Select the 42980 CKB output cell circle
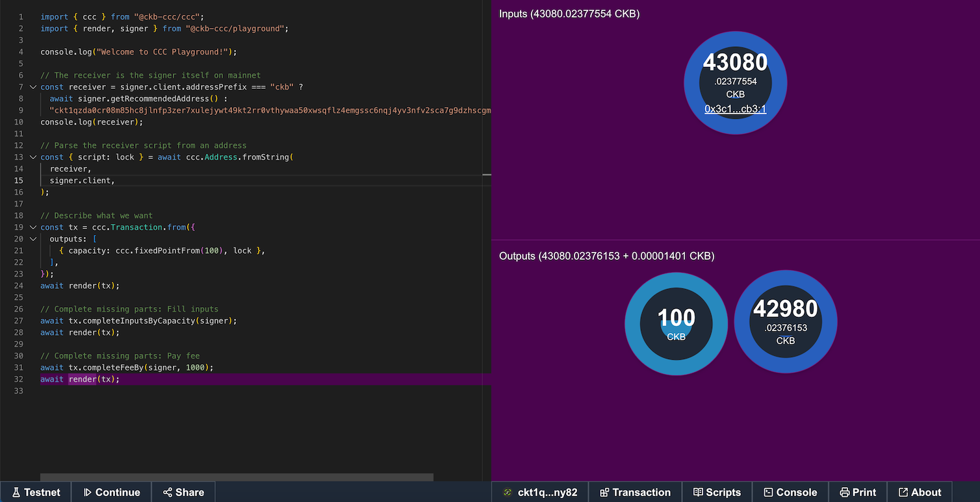This screenshot has height=502, width=980. tap(785, 323)
